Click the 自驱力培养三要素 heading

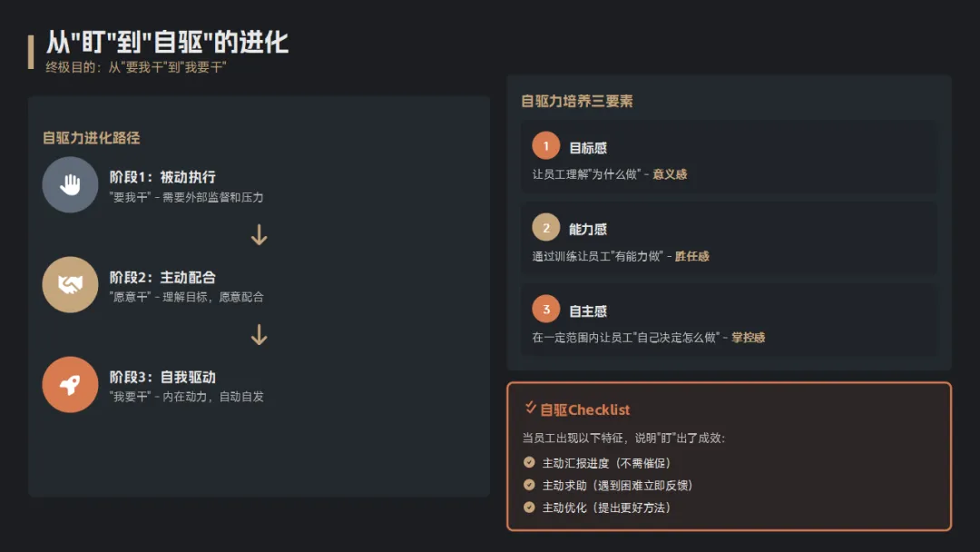[577, 102]
